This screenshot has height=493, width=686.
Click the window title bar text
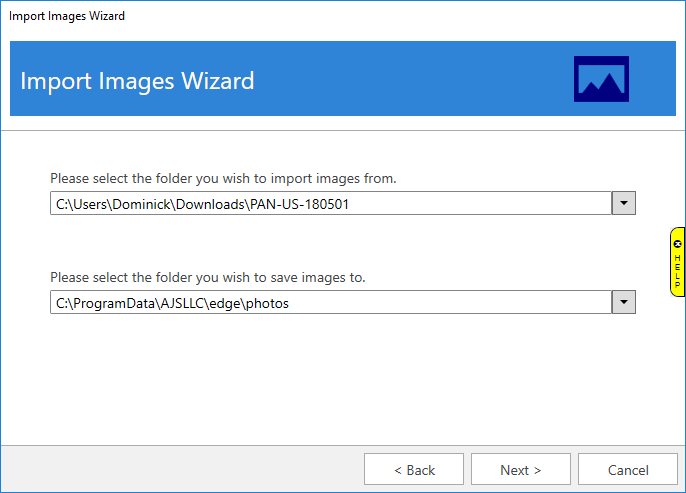point(67,16)
